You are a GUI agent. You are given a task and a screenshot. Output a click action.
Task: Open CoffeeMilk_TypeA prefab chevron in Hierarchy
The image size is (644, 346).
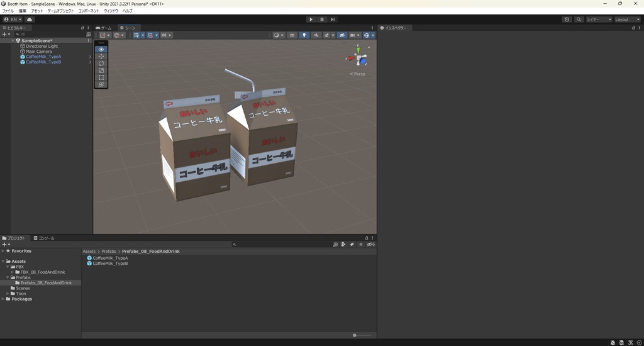pos(90,57)
